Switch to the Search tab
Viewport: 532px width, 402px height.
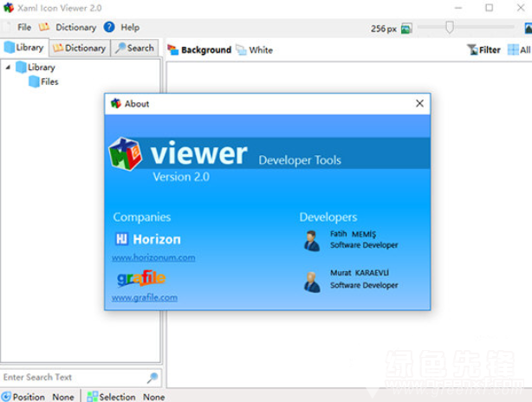tap(134, 49)
